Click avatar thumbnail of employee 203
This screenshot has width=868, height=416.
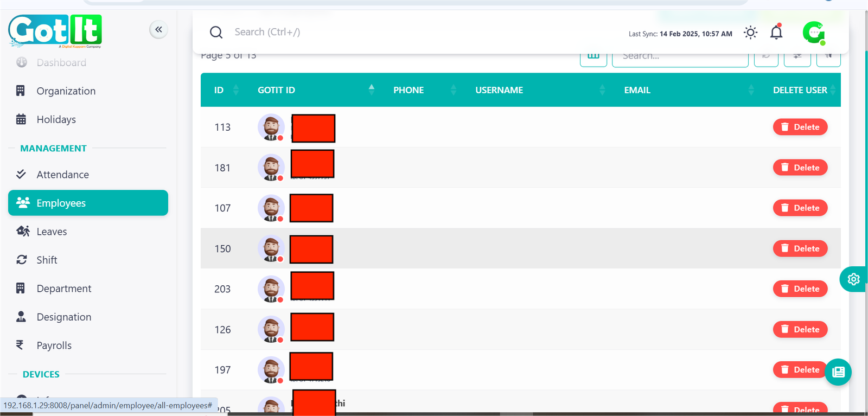(271, 289)
